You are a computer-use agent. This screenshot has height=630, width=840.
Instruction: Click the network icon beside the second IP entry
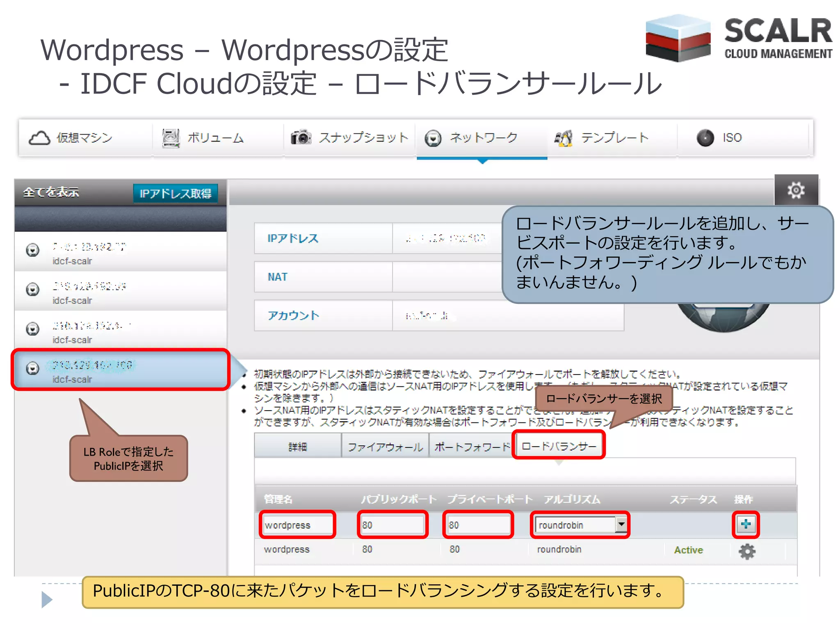(33, 290)
